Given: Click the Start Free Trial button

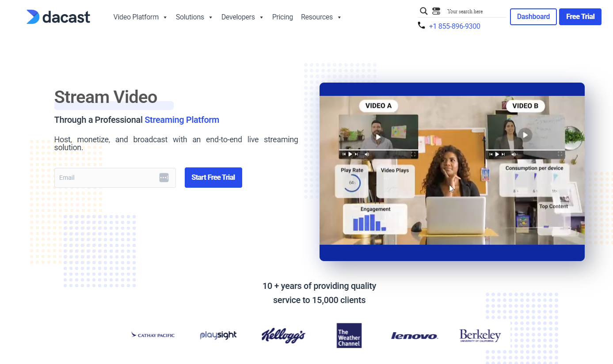Looking at the screenshot, I should pyautogui.click(x=213, y=177).
